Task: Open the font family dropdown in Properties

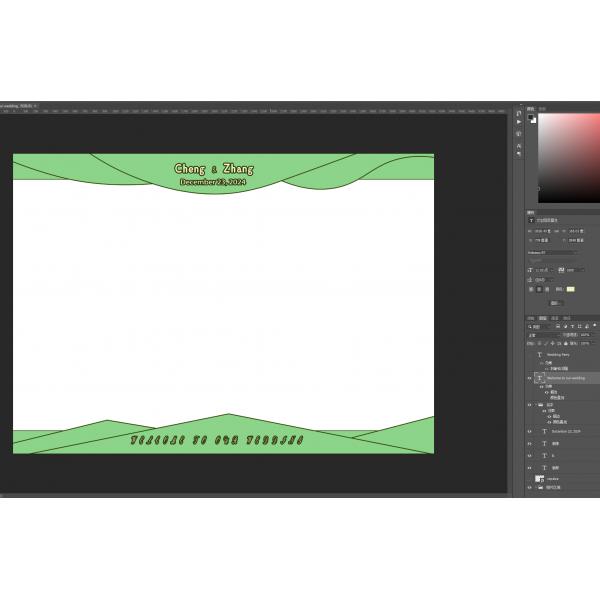Action: pos(552,252)
